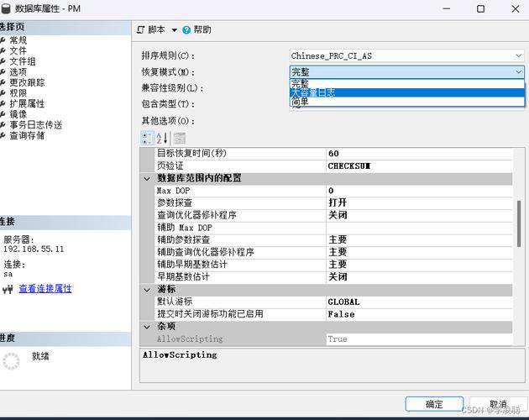Open the 脚本 dropdown arrow
Viewport: 529px width, 420px height.
[174, 29]
